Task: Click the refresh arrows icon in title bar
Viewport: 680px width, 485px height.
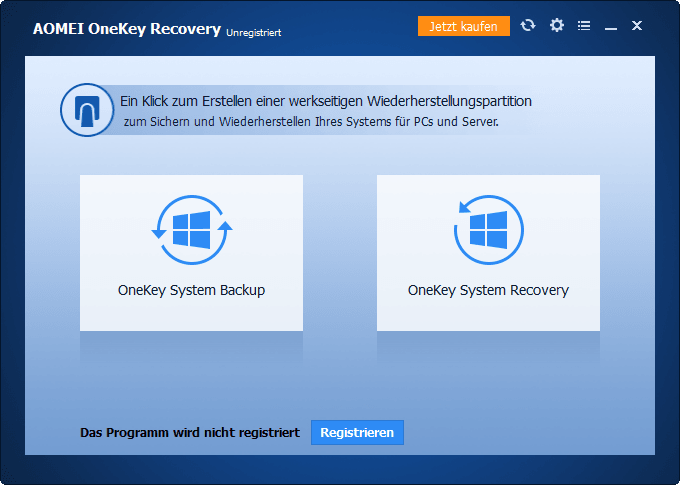Action: coord(528,26)
